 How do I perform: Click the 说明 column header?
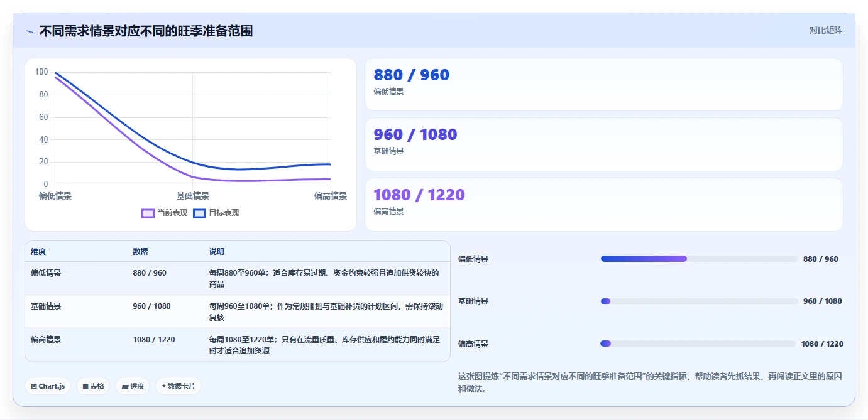coord(217,252)
